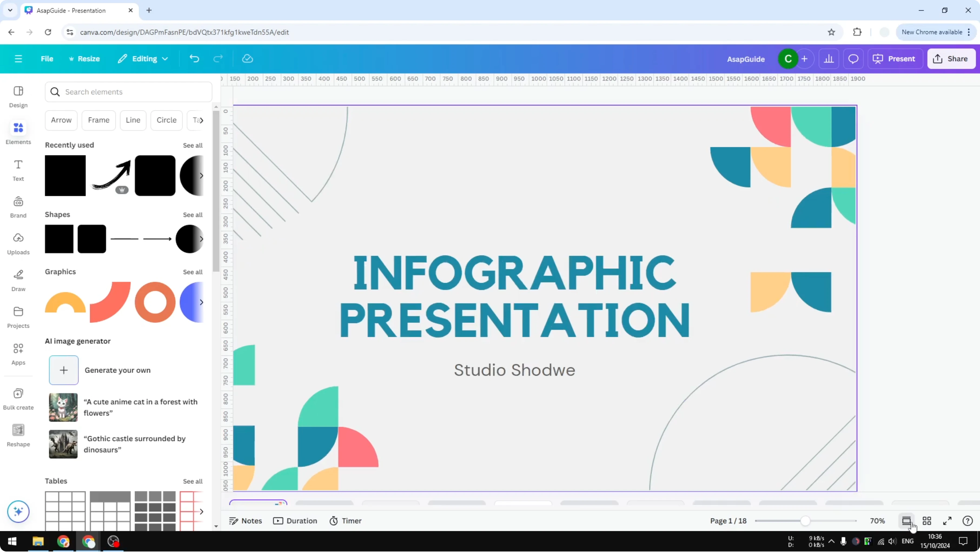Open the Canva AI assistant sparkle button
The width and height of the screenshot is (980, 552).
pos(18,511)
